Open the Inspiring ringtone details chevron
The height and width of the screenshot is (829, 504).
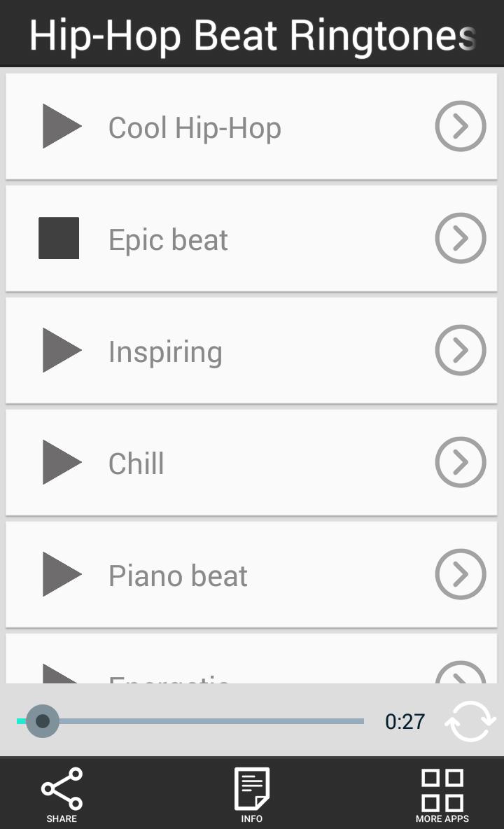tap(460, 350)
